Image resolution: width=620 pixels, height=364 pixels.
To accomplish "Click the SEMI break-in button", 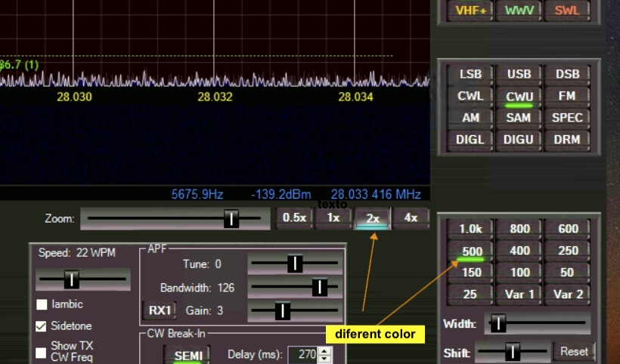I will (188, 355).
